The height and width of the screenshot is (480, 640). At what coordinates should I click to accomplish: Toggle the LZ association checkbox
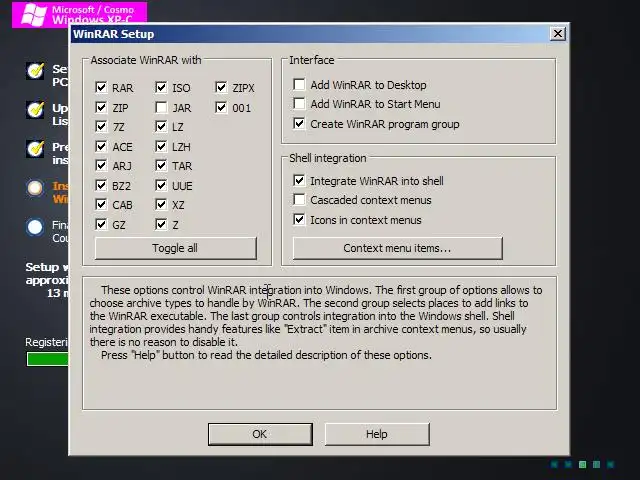pos(161,127)
